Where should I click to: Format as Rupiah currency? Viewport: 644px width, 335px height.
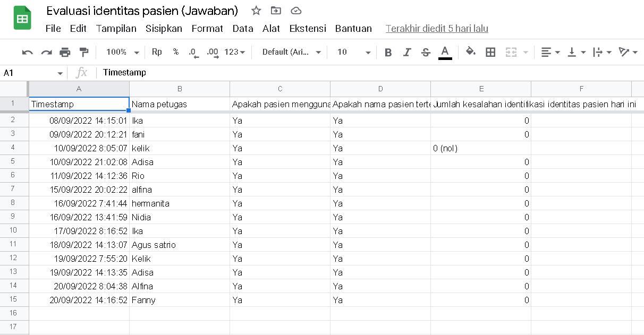point(157,52)
